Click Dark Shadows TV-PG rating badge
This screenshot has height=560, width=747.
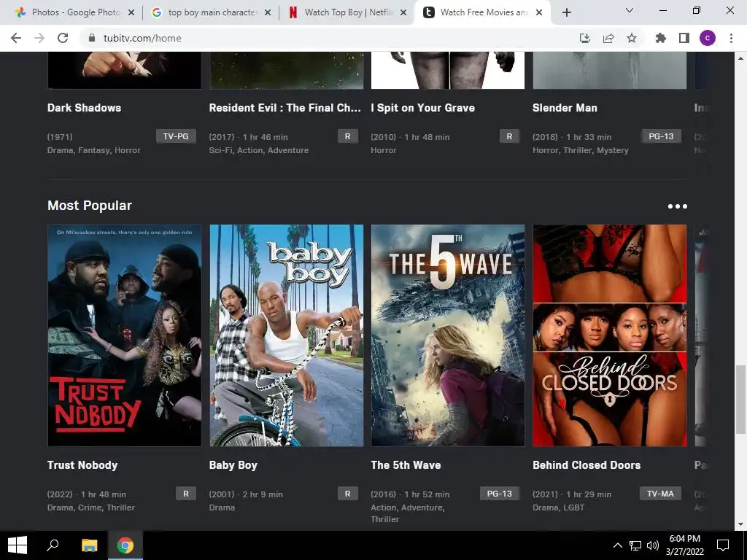pos(176,136)
